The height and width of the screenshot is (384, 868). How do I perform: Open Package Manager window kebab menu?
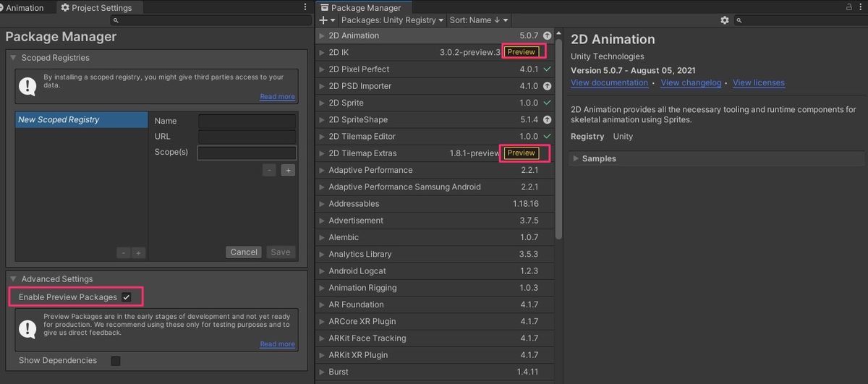coord(861,7)
